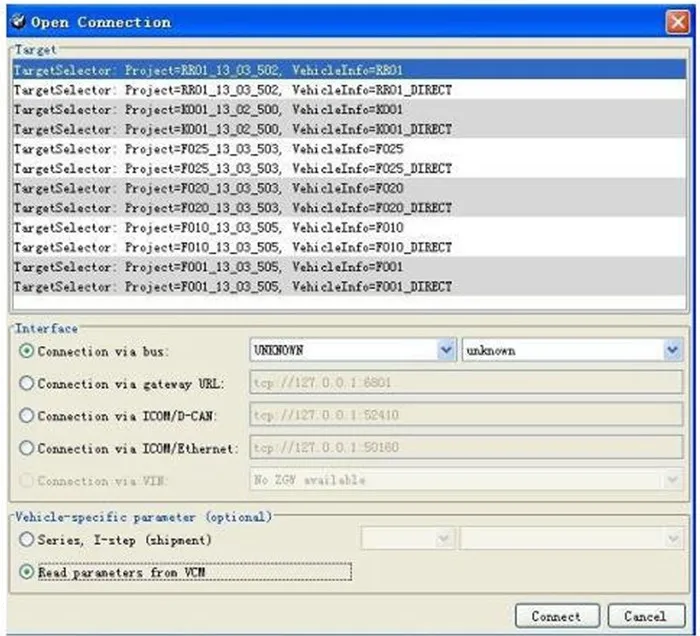Pick the F010_13_03_505 VehicleInfo=F010 entry
Viewport: 700px width, 636px height.
(350, 227)
